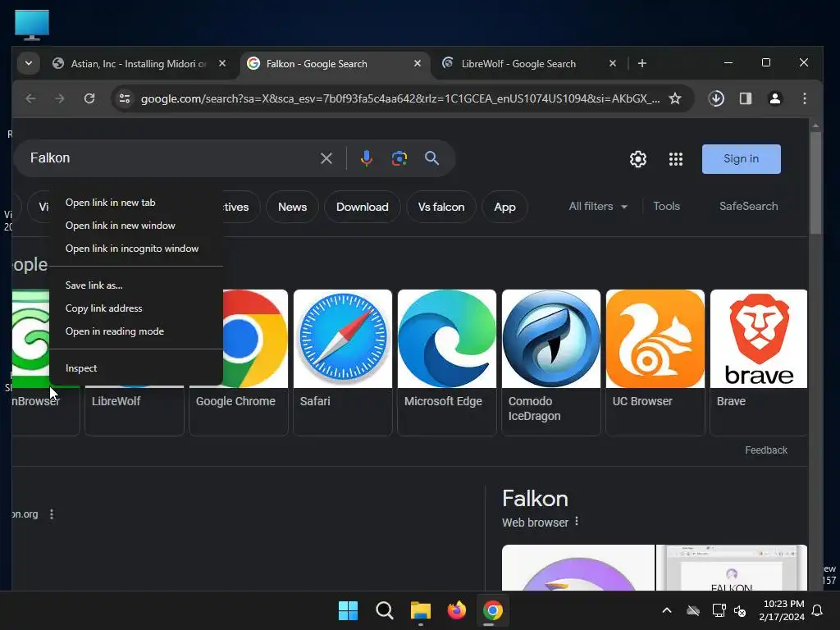Image resolution: width=840 pixels, height=630 pixels.
Task: Search by image with Google Lens
Action: click(399, 158)
